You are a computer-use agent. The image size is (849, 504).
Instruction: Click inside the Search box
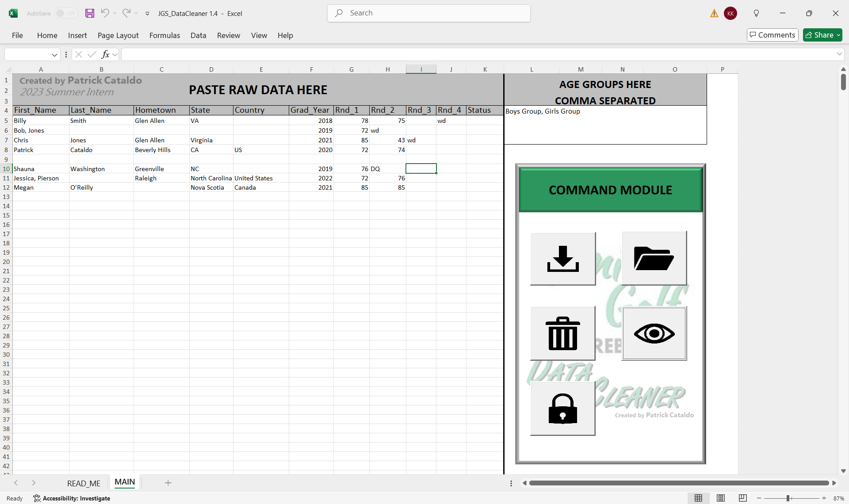428,13
